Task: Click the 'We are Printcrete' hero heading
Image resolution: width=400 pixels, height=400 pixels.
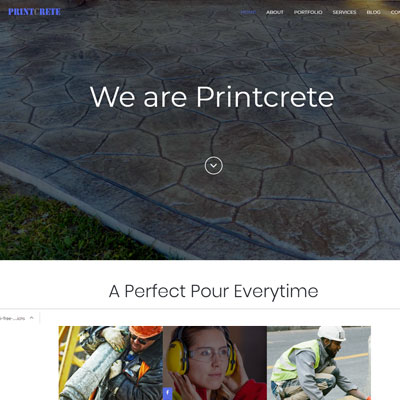Action: (212, 97)
